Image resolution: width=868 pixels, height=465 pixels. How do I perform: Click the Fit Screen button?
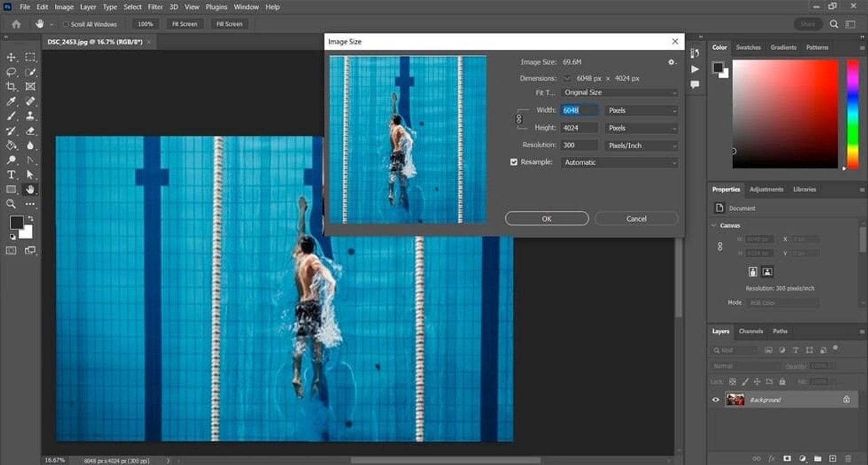pyautogui.click(x=184, y=24)
